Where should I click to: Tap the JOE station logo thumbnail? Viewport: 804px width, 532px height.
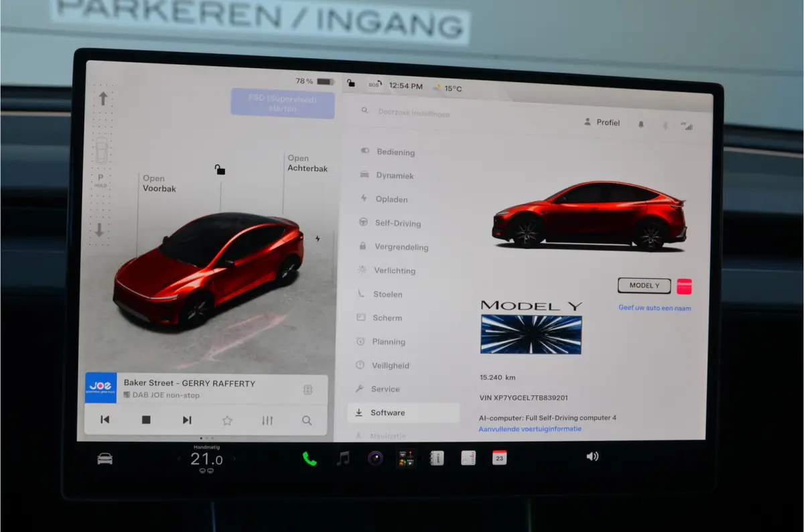coord(100,388)
